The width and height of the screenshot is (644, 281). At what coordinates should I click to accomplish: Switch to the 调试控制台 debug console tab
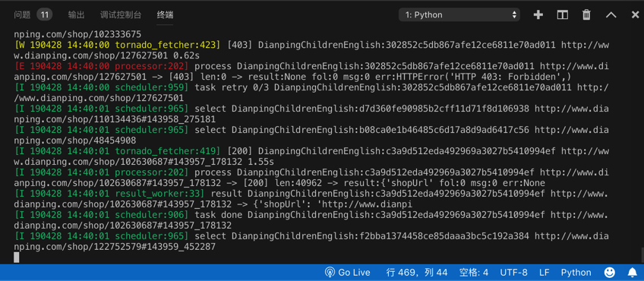[121, 15]
